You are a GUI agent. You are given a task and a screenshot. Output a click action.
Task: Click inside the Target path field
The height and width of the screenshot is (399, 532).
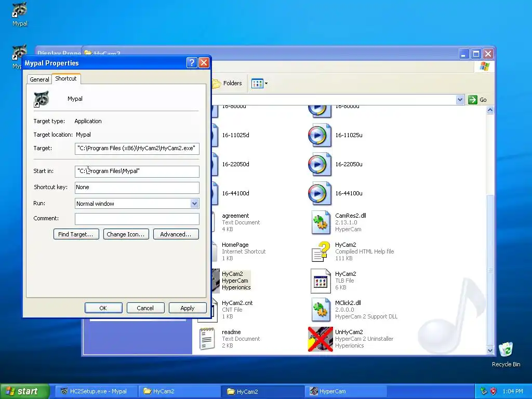[137, 149]
